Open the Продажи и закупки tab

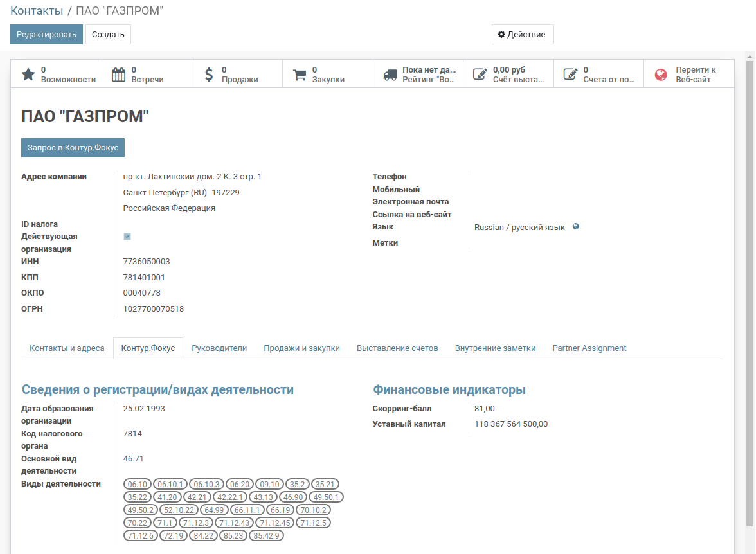[301, 348]
